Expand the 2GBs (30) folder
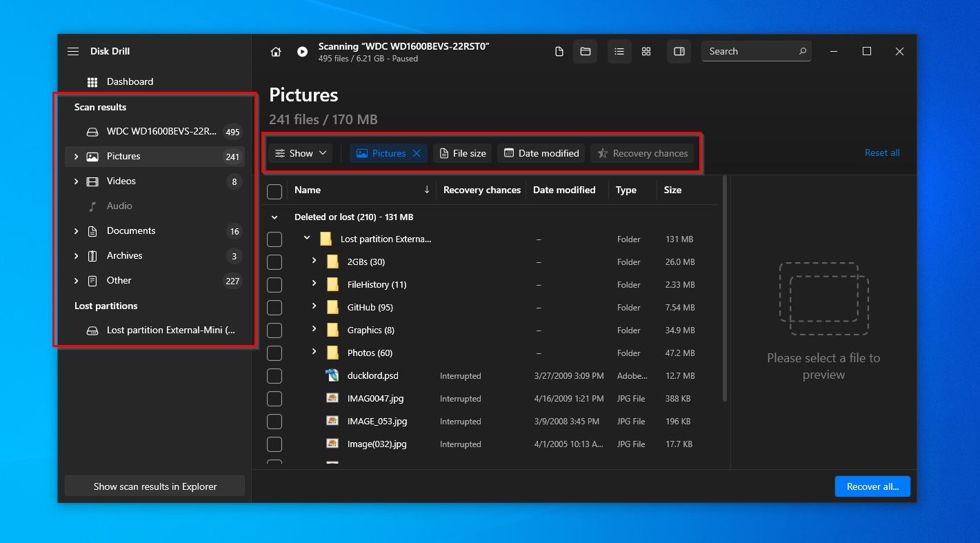The width and height of the screenshot is (980, 543). click(314, 261)
